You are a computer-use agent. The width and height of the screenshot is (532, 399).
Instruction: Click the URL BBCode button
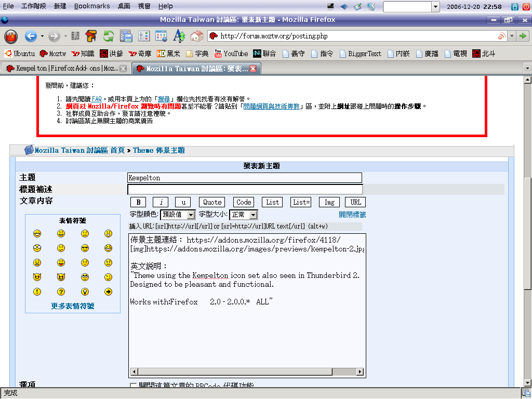pyautogui.click(x=355, y=202)
